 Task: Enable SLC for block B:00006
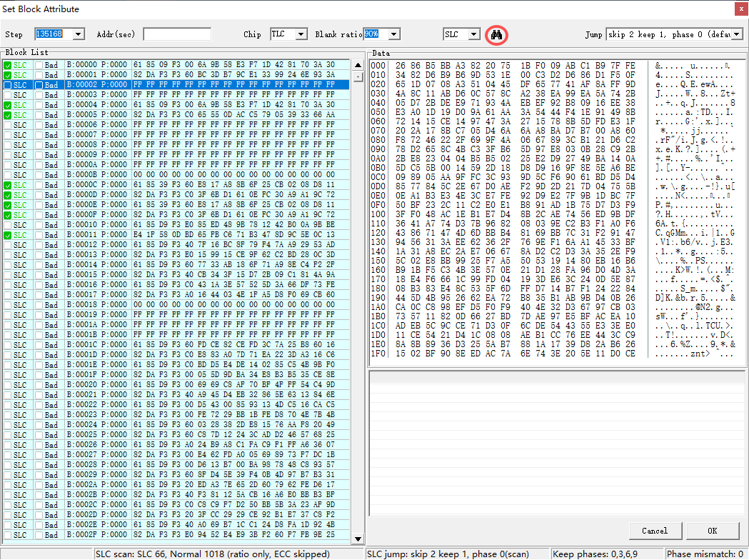8,125
